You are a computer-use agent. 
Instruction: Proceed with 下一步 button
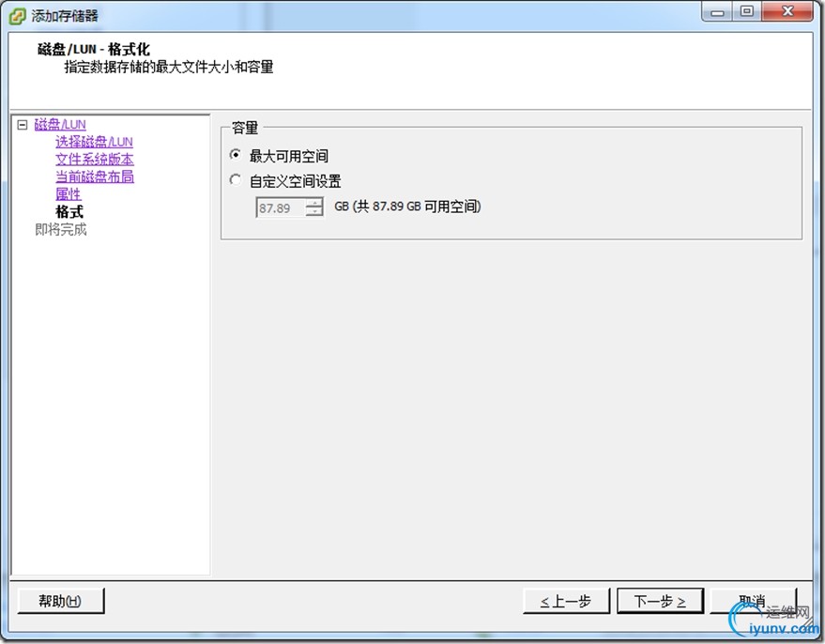pos(660,601)
